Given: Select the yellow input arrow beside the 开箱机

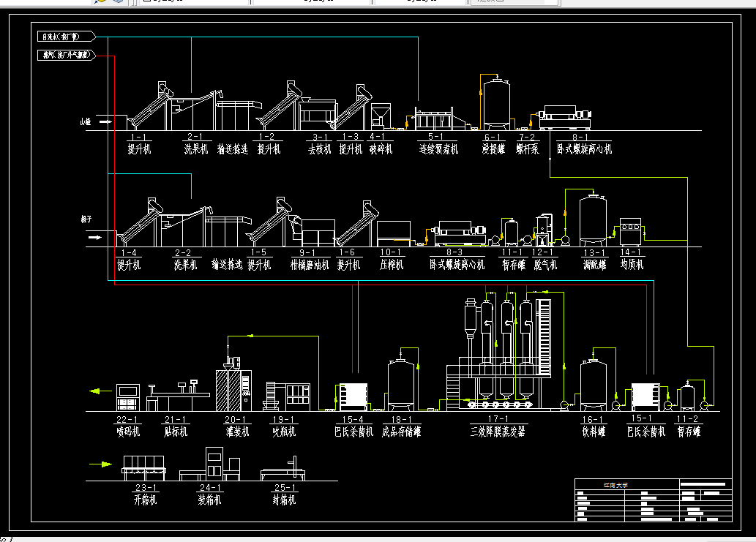Looking at the screenshot, I should point(101,464).
